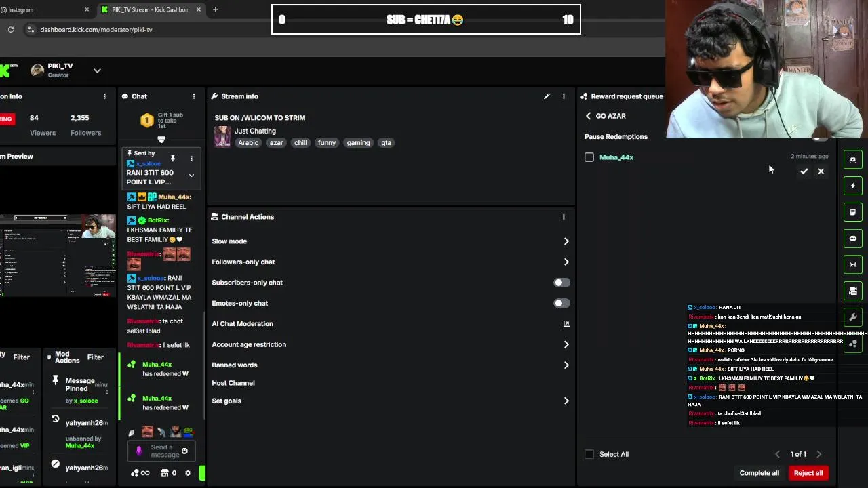
Task: Click the channel points circles sidebar icon
Action: point(853,344)
